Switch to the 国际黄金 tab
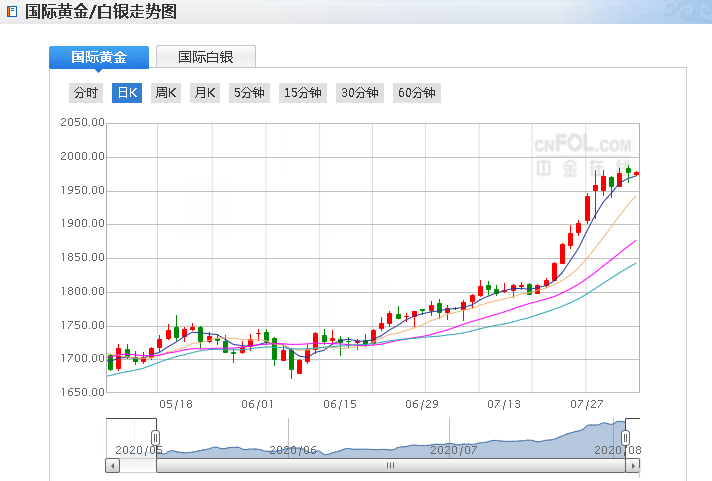The height and width of the screenshot is (481, 712). [x=98, y=57]
